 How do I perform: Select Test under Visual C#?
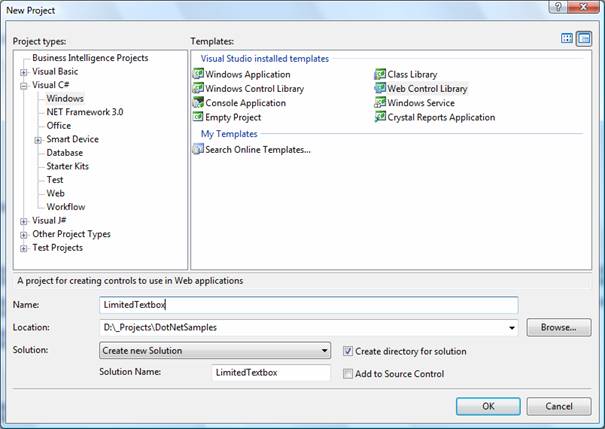click(55, 180)
